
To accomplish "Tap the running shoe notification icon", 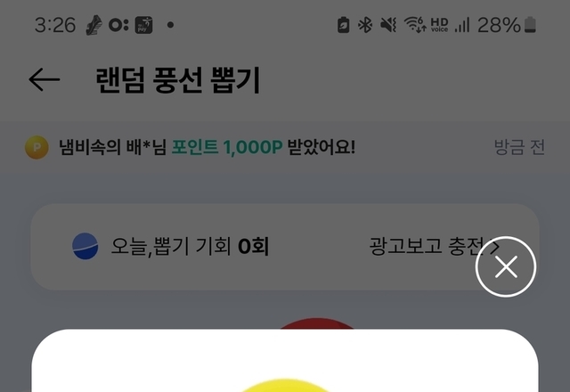I will [x=94, y=25].
